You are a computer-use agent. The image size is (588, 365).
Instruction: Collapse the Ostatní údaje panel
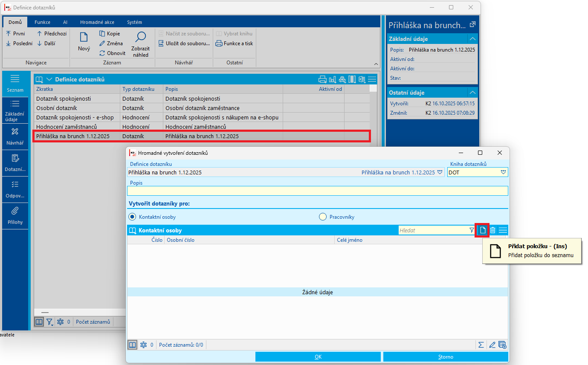(x=472, y=93)
